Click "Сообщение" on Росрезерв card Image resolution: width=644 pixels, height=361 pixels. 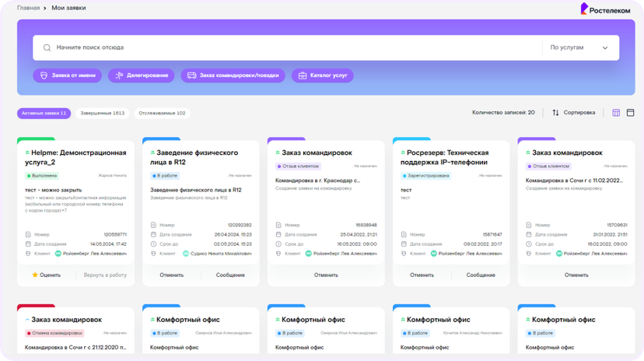481,275
